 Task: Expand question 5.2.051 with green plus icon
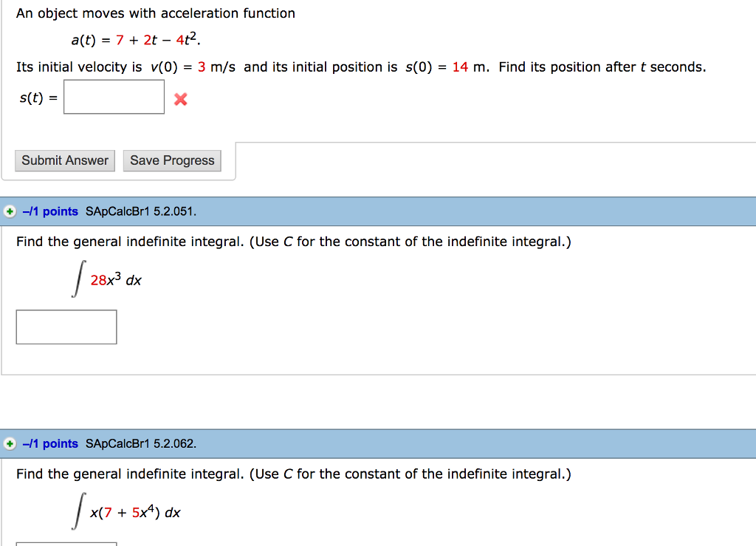pos(10,211)
